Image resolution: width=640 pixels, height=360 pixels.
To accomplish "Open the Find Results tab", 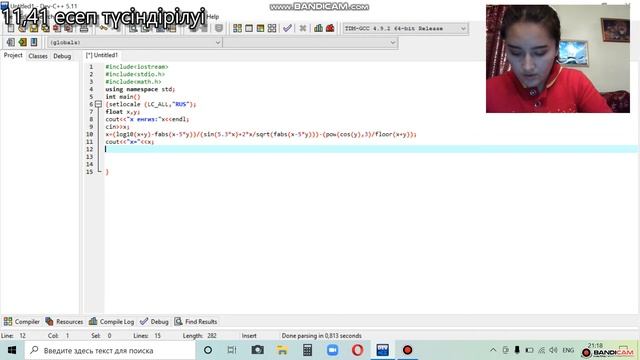I will pos(196,322).
